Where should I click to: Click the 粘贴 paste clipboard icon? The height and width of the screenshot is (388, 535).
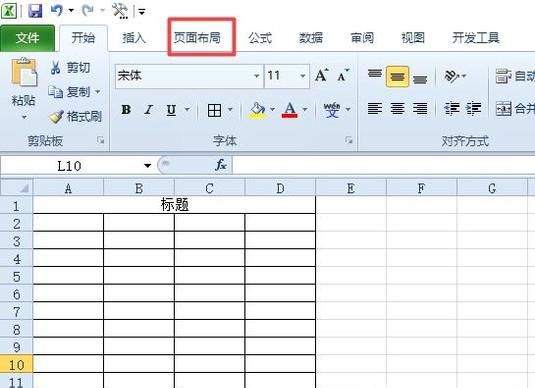pos(24,73)
